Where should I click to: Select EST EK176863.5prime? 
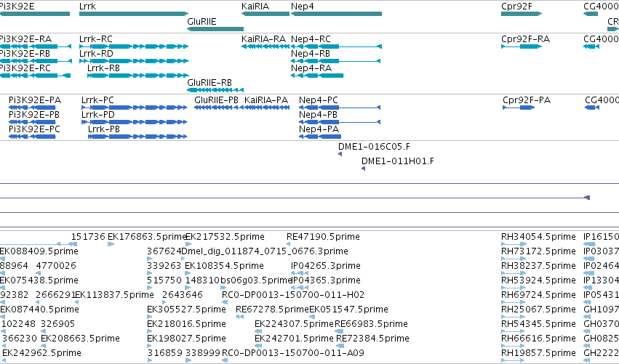[x=146, y=237]
